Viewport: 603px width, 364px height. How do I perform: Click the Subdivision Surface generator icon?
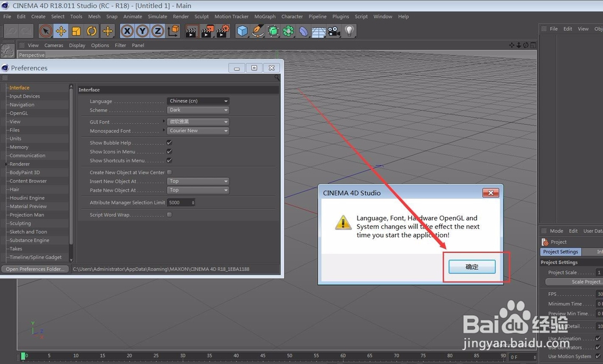pyautogui.click(x=273, y=31)
